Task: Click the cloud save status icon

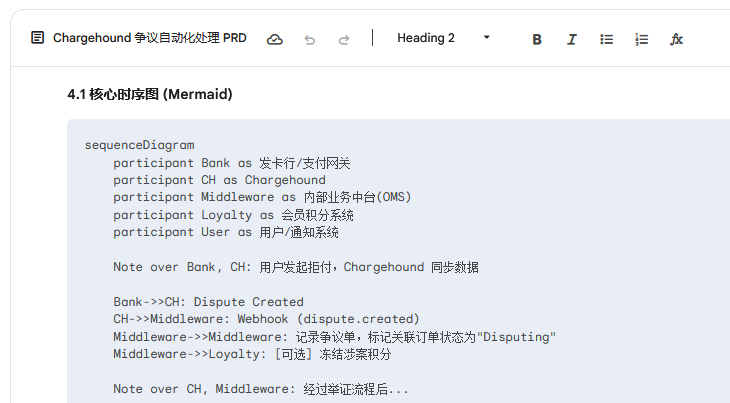Action: coord(275,39)
